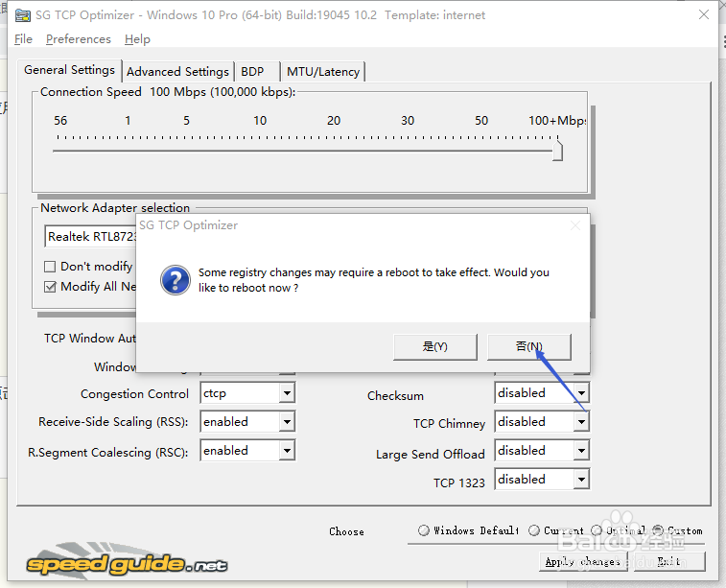Expand Receive-Side Scaling (RSS) dropdown
Screen dimensions: 726x588
(287, 422)
